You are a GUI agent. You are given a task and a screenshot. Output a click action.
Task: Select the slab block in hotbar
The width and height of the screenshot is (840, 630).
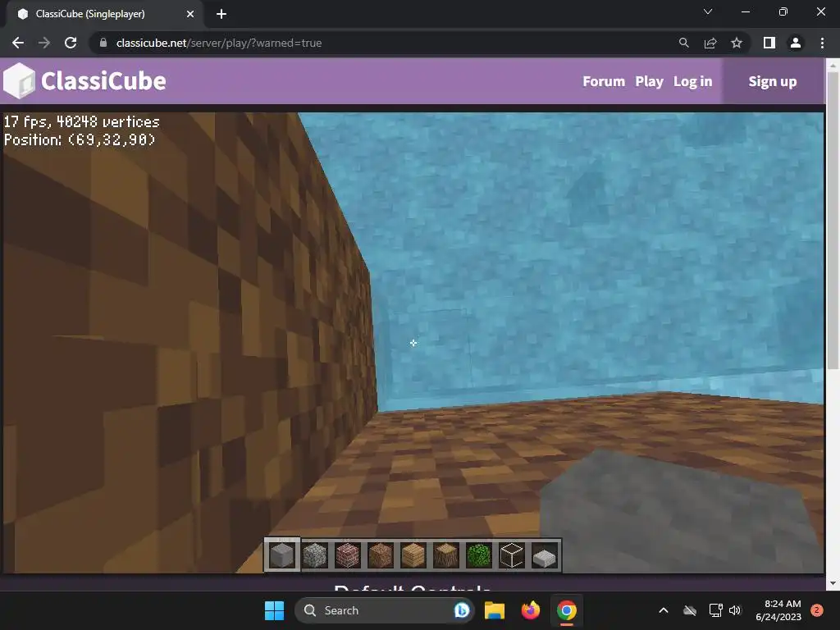(x=544, y=557)
